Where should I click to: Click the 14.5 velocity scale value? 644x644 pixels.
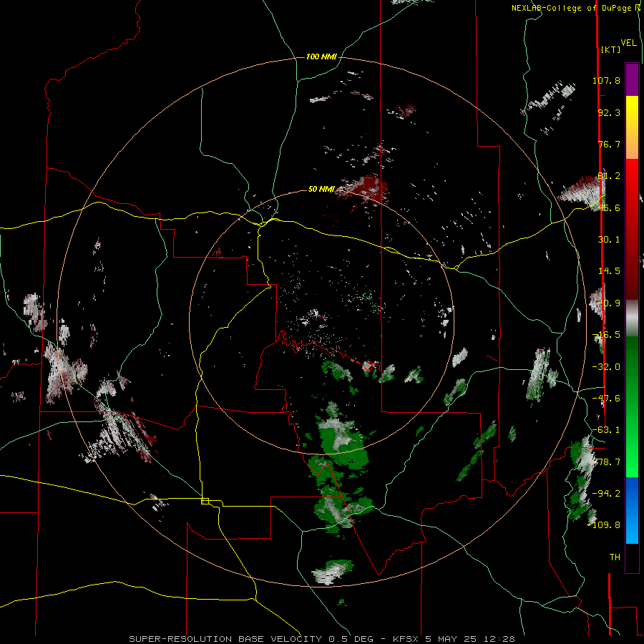(609, 271)
